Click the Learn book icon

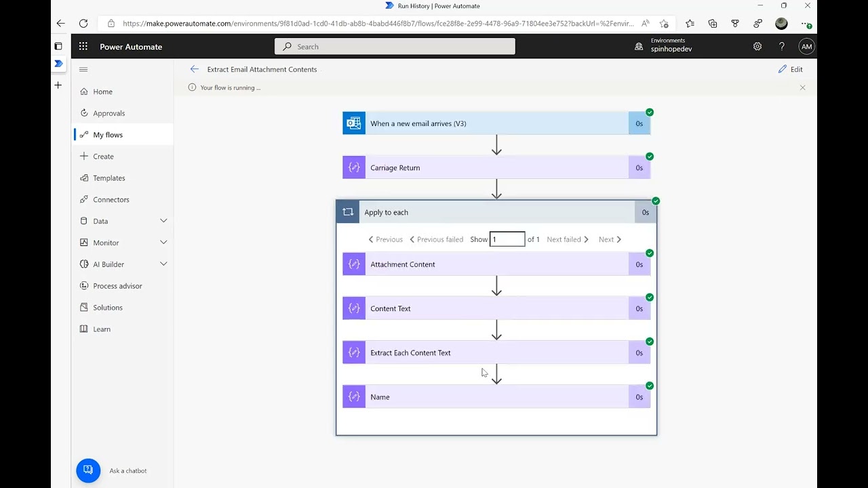tap(84, 329)
